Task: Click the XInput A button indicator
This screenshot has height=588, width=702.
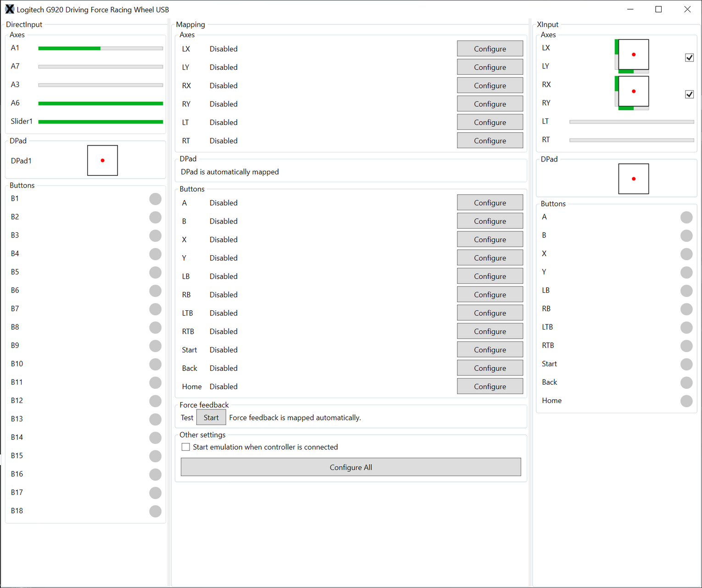Action: (686, 217)
